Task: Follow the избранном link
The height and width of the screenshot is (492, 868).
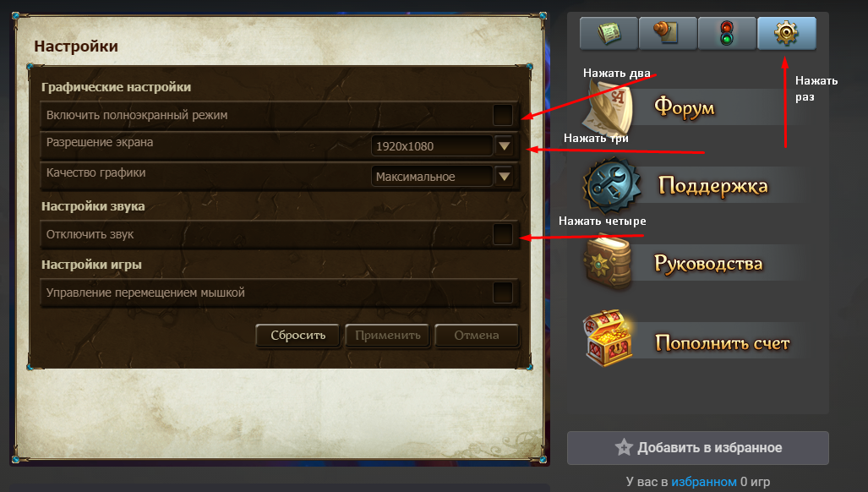Action: coord(703,482)
